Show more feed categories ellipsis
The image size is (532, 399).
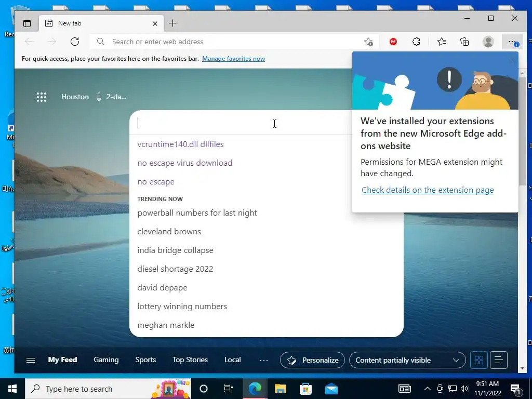(x=264, y=361)
